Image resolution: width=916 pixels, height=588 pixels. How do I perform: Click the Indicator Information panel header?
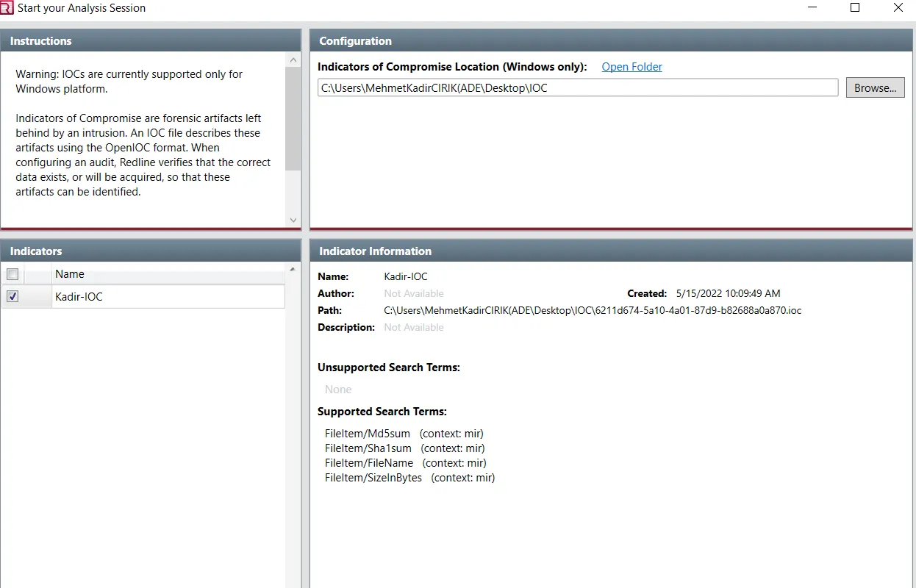[612, 251]
